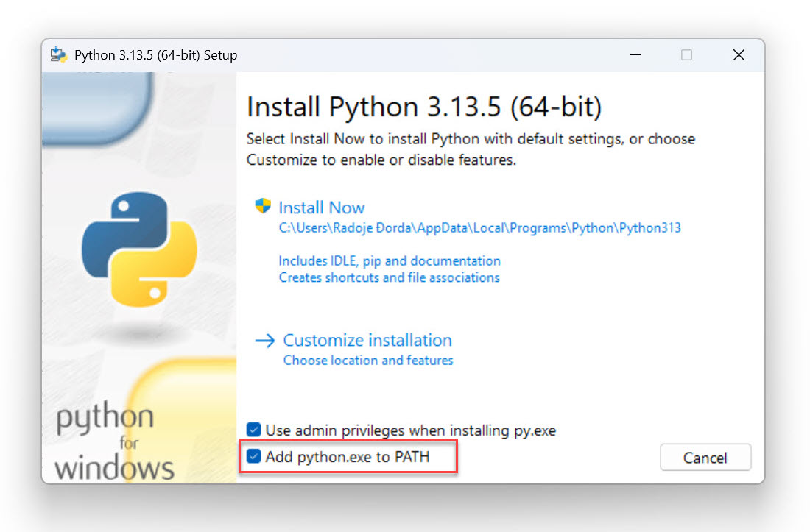The image size is (810, 532).
Task: Select 'Install Now'
Action: point(321,208)
